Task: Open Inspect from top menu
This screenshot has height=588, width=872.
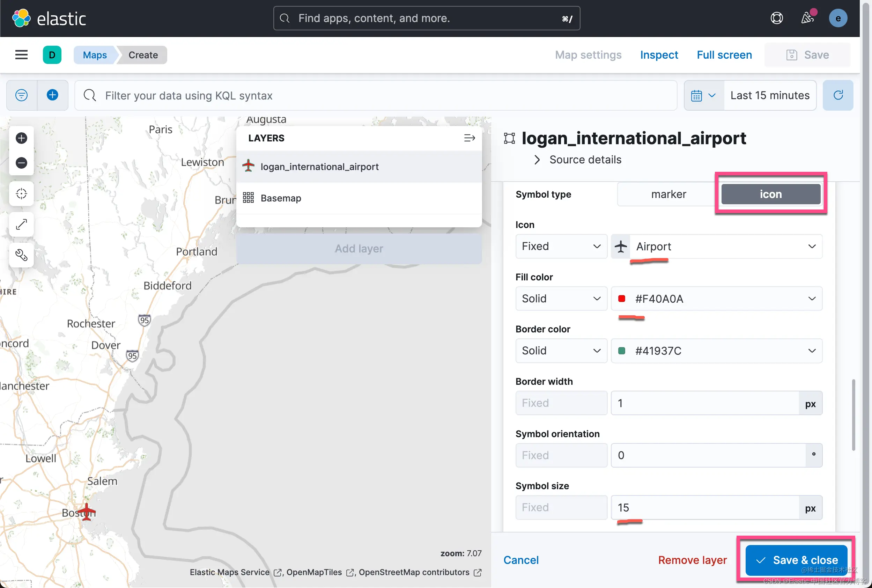Action: pyautogui.click(x=659, y=55)
